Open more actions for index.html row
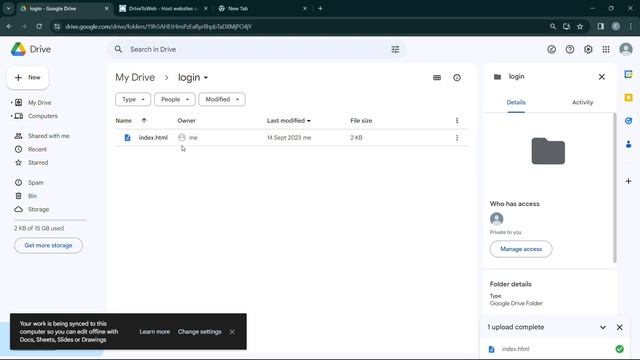 point(457,138)
